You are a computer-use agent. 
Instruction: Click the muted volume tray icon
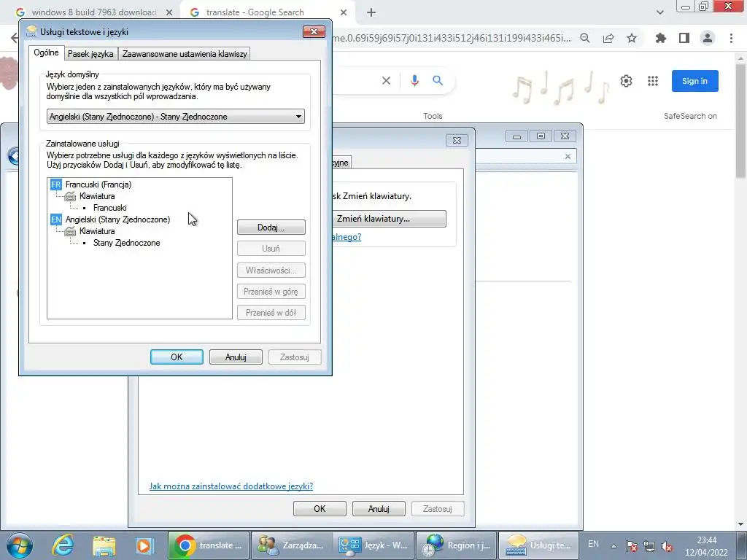(667, 546)
